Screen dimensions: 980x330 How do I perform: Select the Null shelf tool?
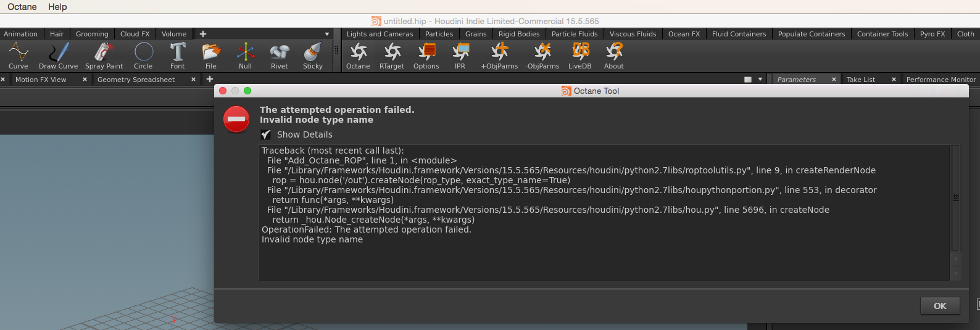coord(246,56)
